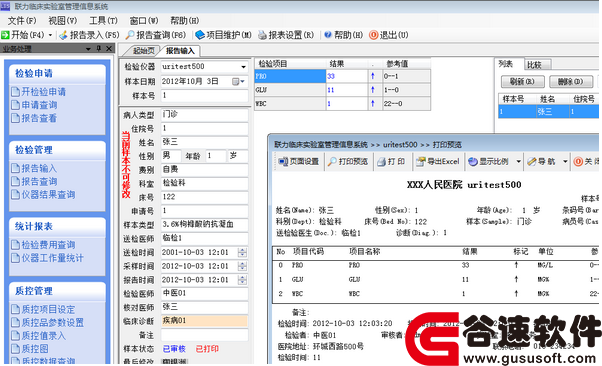The width and height of the screenshot is (602, 366).
Task: Click the 开始(F4) toolbar icon
Action: [x=5, y=35]
